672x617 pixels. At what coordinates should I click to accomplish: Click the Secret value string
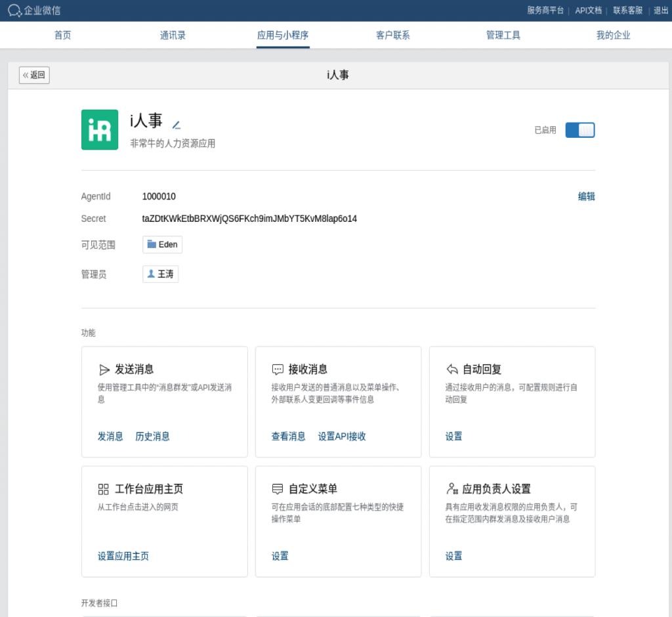[249, 219]
